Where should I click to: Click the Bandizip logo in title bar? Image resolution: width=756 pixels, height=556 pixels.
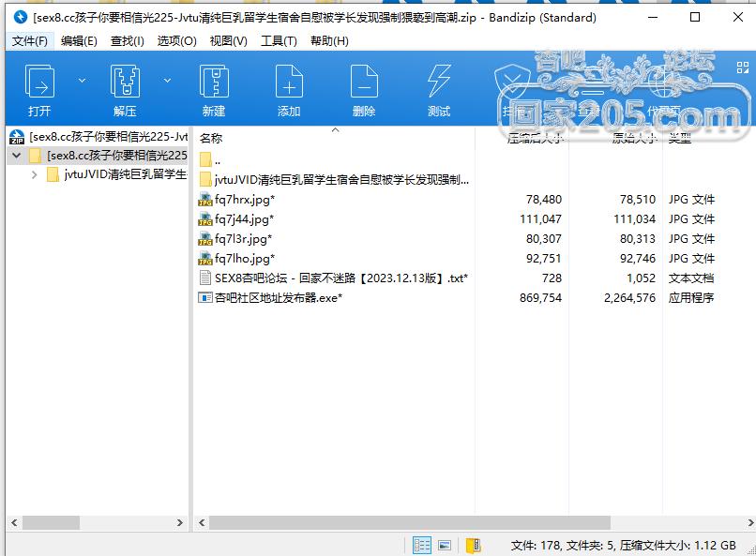point(21,17)
